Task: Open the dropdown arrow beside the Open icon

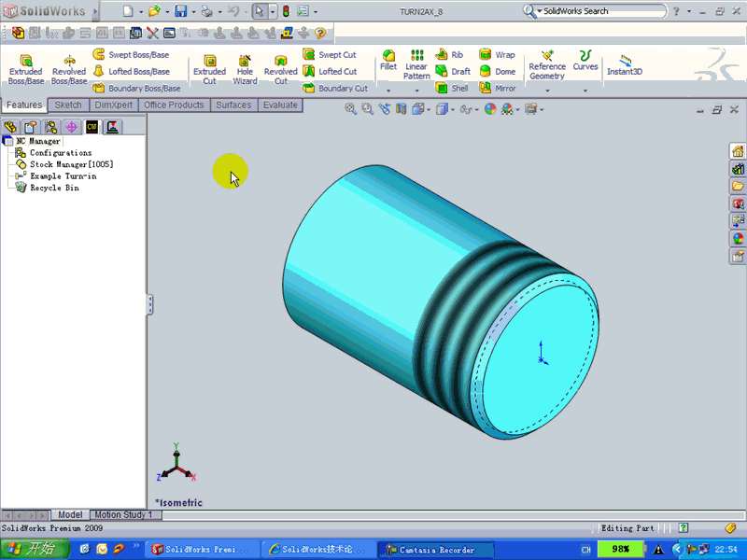Action: pos(167,12)
